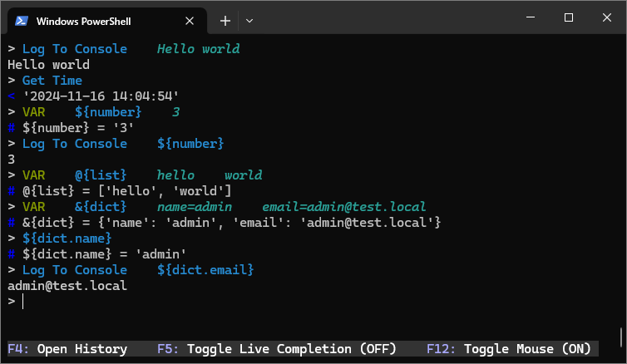Click the '@{list}' variable in VAR command
Screen dimensions: 627x364
(x=101, y=175)
